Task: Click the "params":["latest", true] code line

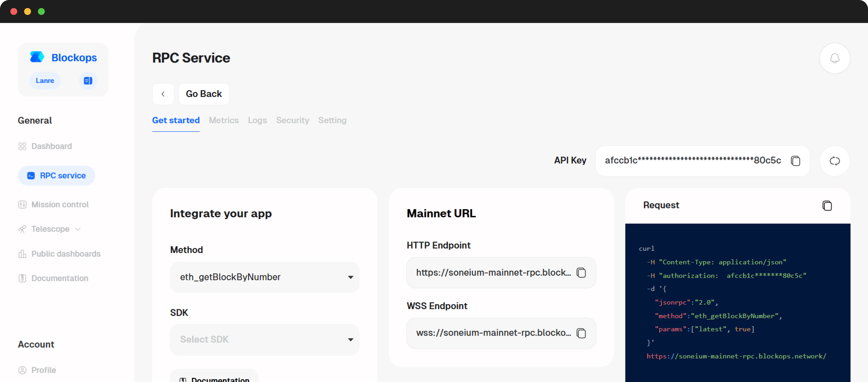Action: click(x=705, y=329)
